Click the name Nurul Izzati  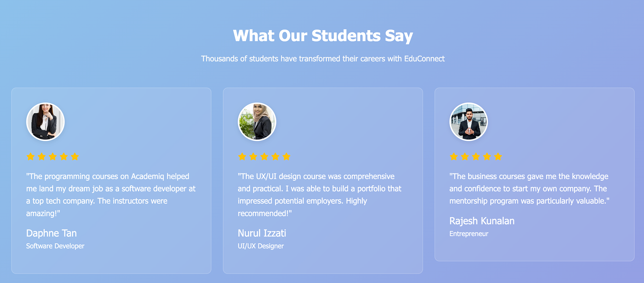point(262,233)
